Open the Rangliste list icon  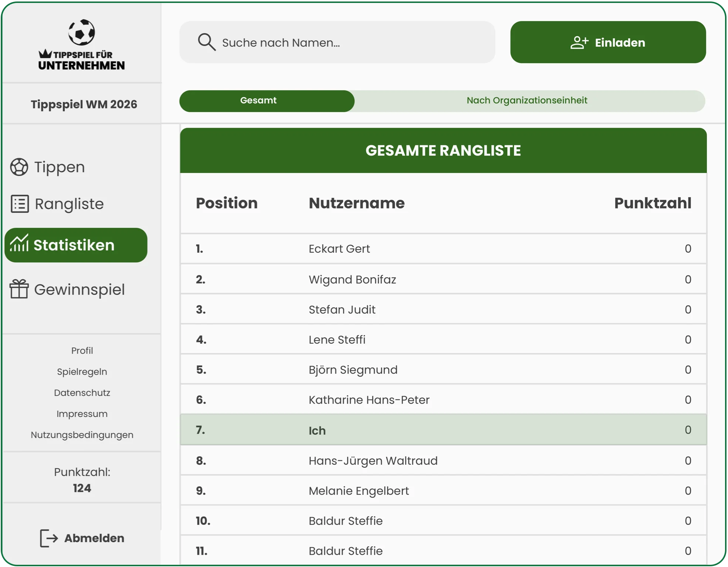19,204
